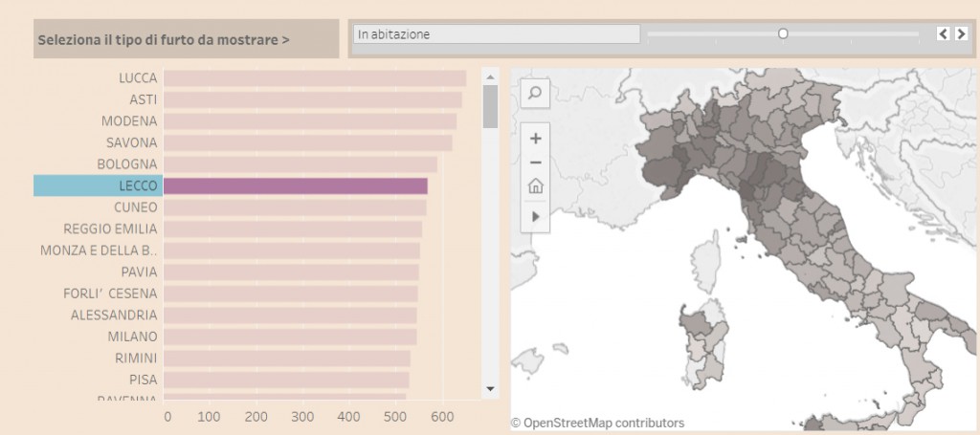Screen dimensions: 980x435
Task: Select the RIMINI bar
Action: pyautogui.click(x=287, y=359)
